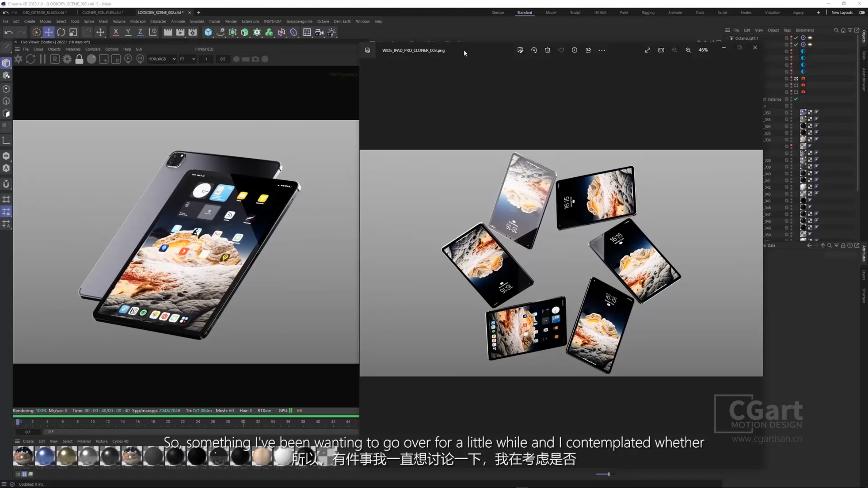The image size is (868, 488).
Task: Enable X axis lock
Action: pos(116,32)
